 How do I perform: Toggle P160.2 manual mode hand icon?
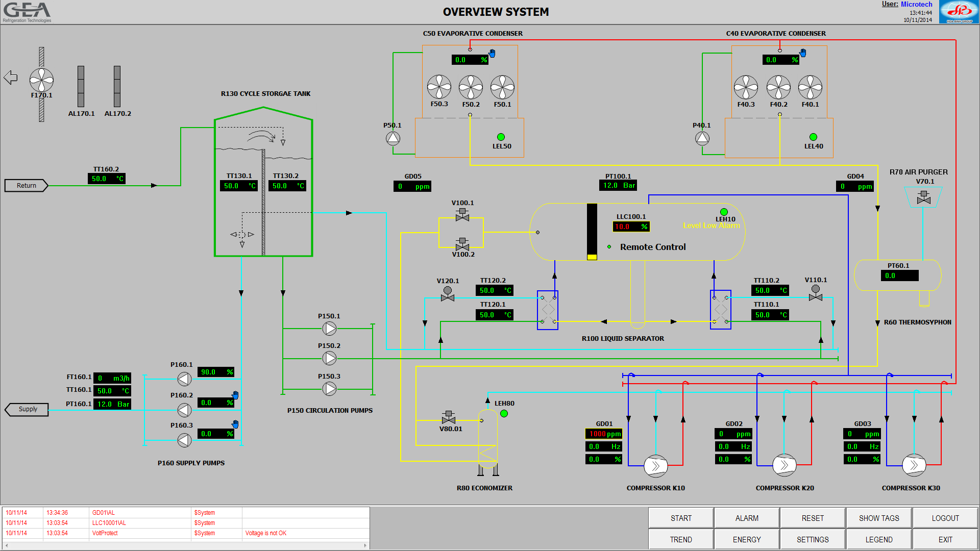(235, 395)
